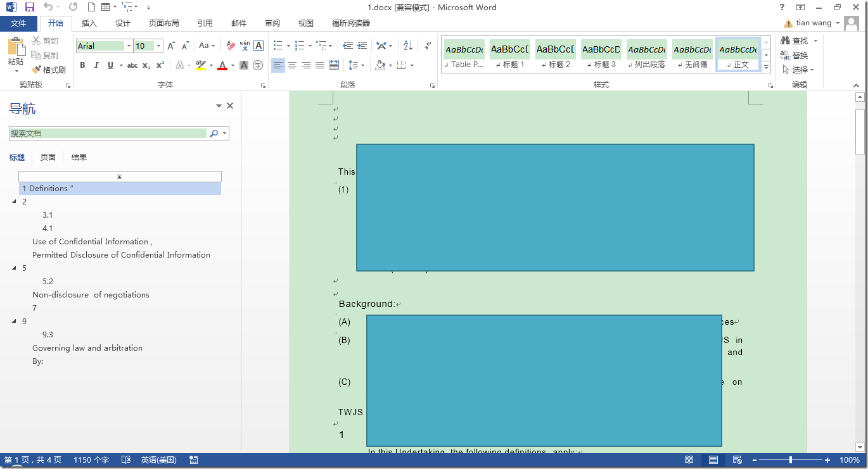
Task: Copy selection with 复制
Action: (45, 56)
